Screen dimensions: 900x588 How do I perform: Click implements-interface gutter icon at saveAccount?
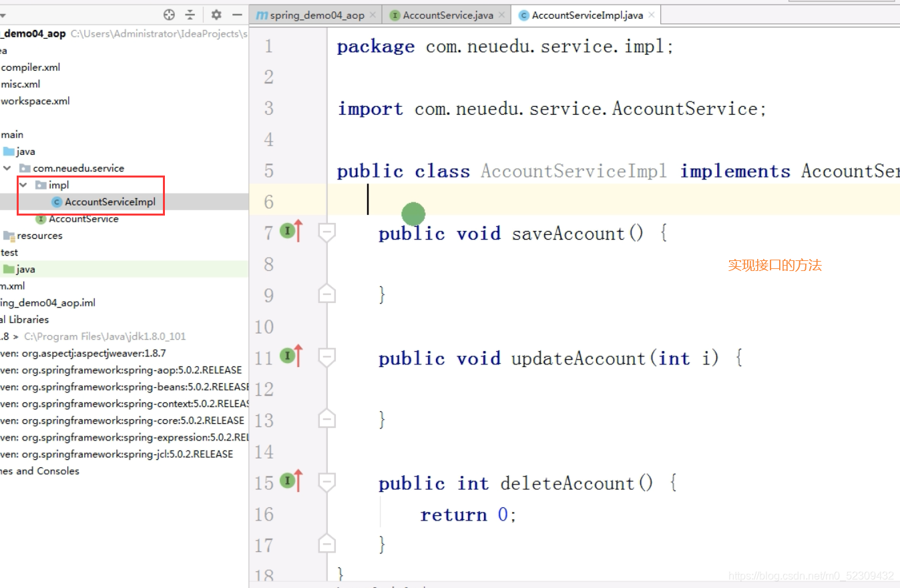[x=291, y=232]
